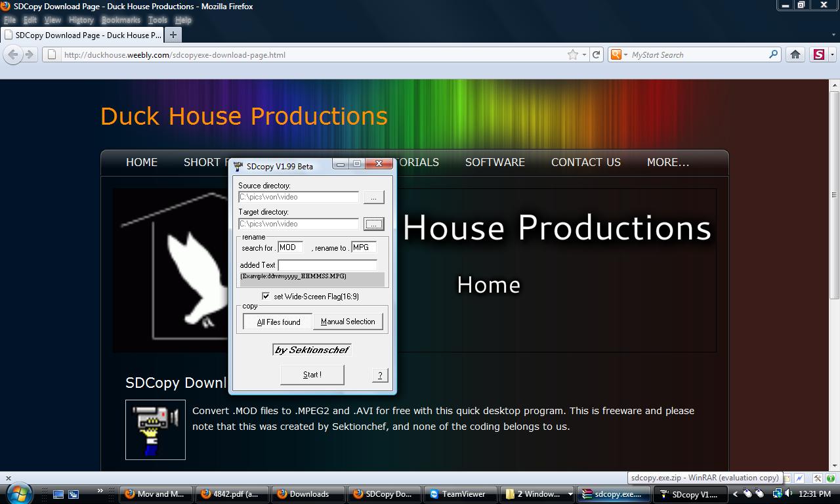This screenshot has width=840, height=504.
Task: Click the orange MyStart search engine icon
Action: [616, 54]
